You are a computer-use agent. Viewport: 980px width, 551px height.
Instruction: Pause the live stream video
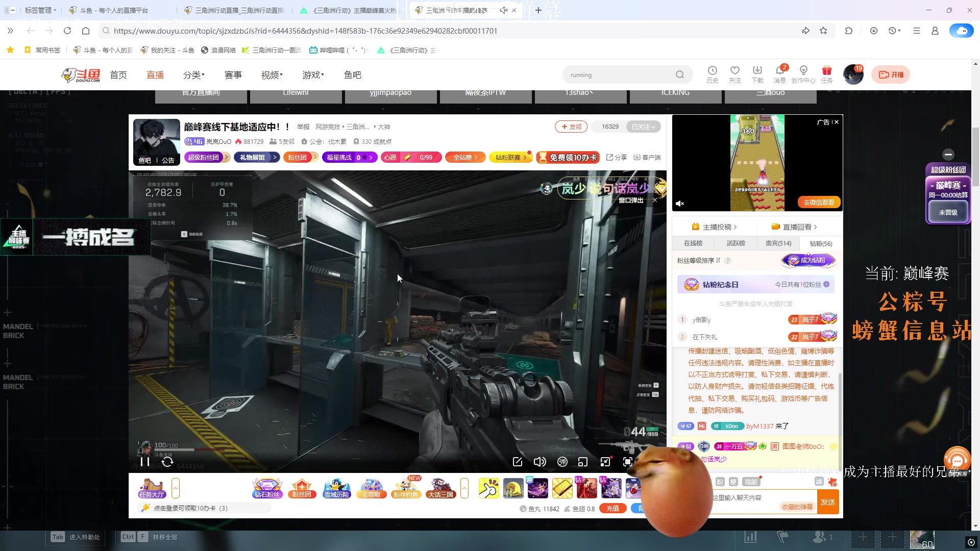[x=145, y=462]
